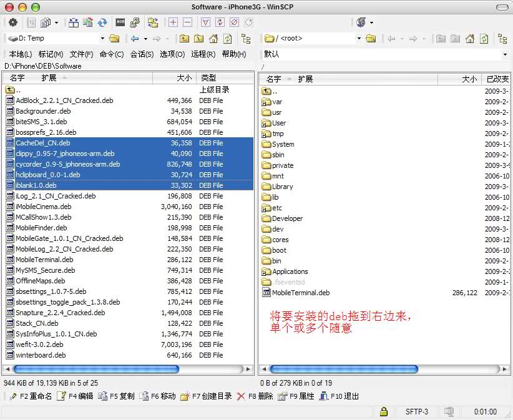Click the remote panel horizontal scrollbar thumb
This screenshot has height=420, width=513.
[344, 369]
